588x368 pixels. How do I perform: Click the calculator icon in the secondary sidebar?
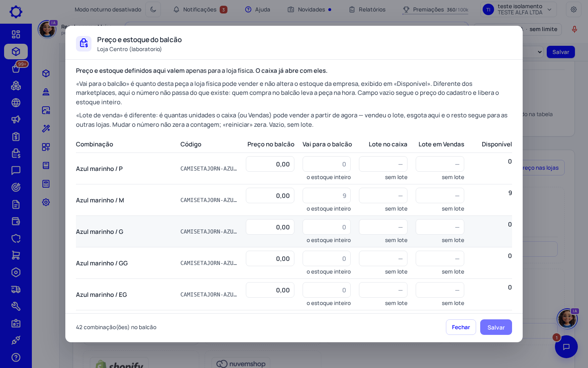click(x=46, y=184)
